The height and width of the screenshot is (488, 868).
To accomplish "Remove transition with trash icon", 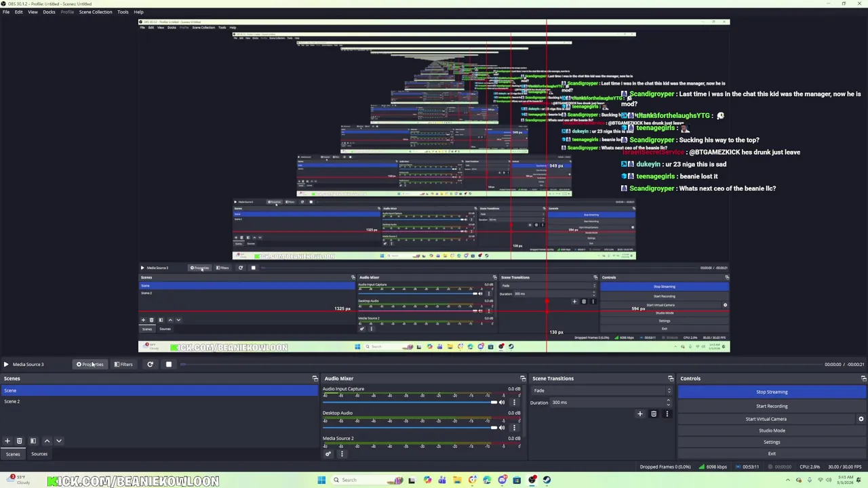I will [x=654, y=414].
